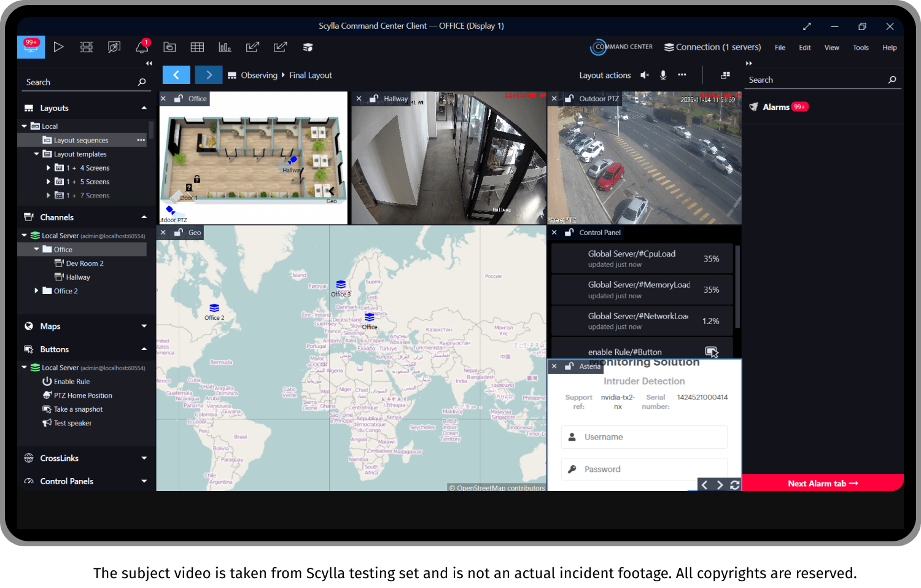
Task: Collapse the Layouts section
Action: [x=144, y=108]
